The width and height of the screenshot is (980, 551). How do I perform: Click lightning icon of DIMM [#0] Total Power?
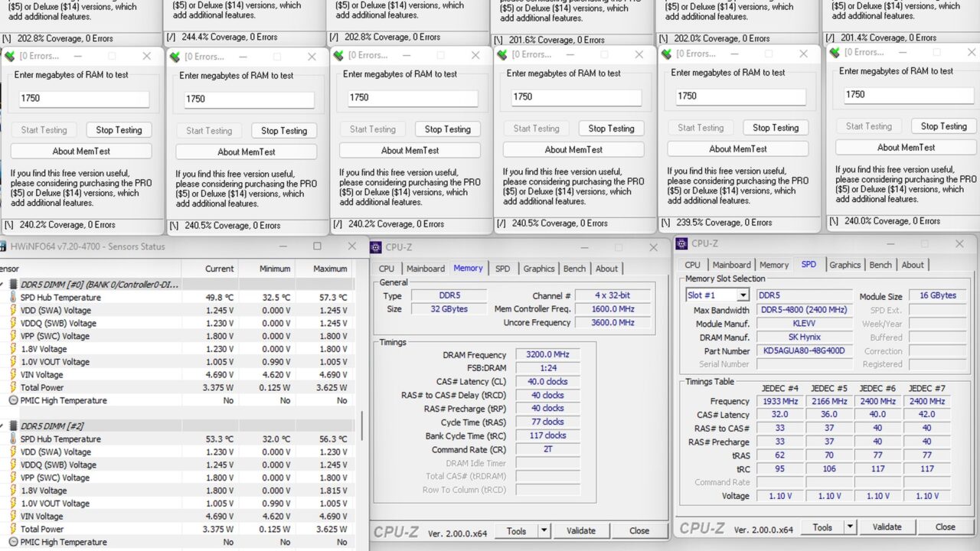(13, 388)
